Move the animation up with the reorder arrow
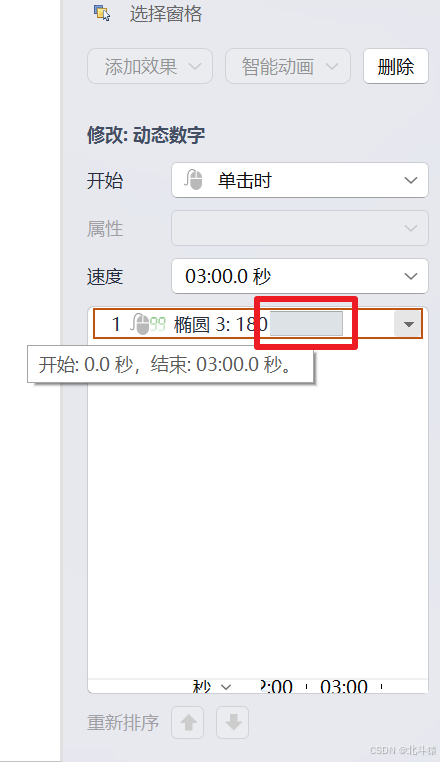The width and height of the screenshot is (440, 762). click(x=188, y=723)
